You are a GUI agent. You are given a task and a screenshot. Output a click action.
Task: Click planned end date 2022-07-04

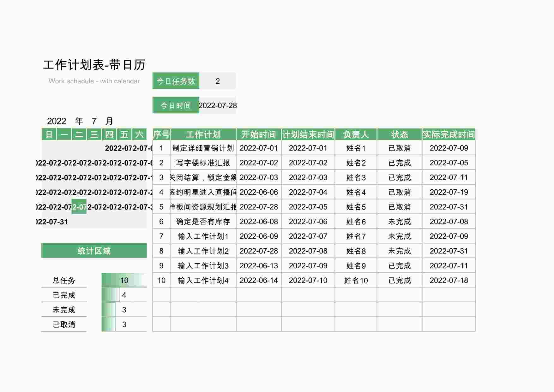pos(308,192)
